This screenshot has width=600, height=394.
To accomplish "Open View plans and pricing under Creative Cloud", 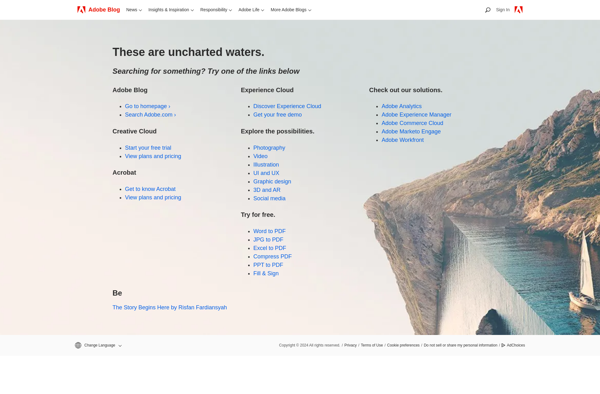I will tap(153, 156).
